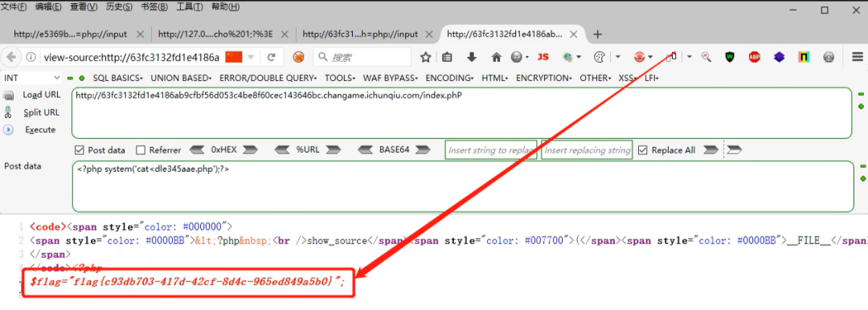Expand the ENCODING menu
The height and width of the screenshot is (310, 868).
[x=450, y=78]
